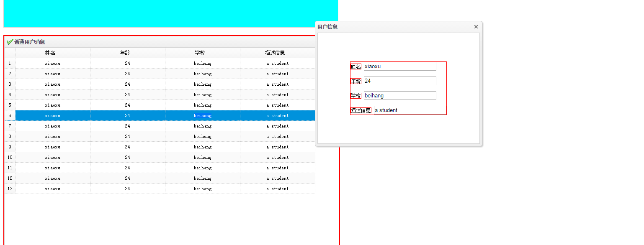This screenshot has height=245, width=644.
Task: Click a student in row 2
Action: click(x=278, y=74)
